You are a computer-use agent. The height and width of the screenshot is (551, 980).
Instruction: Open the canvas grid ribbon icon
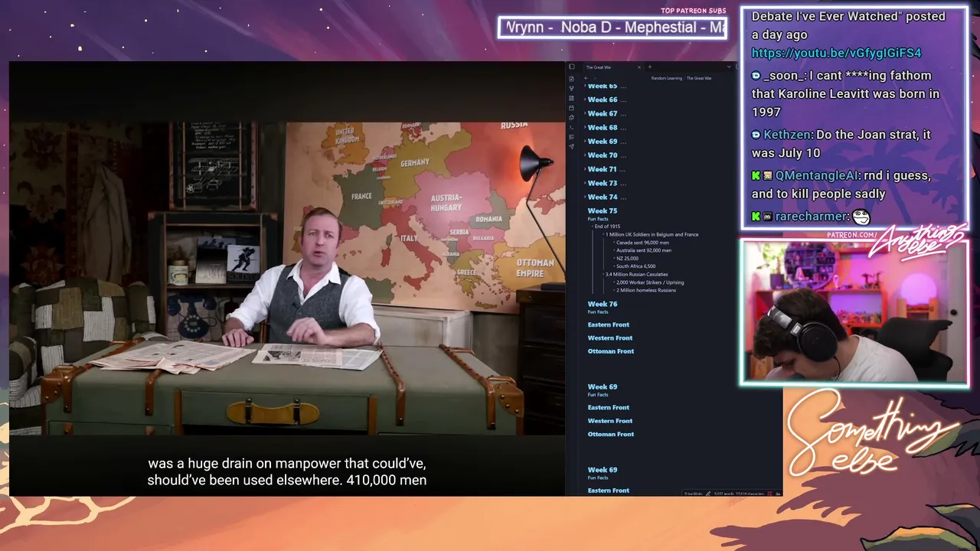point(571,99)
